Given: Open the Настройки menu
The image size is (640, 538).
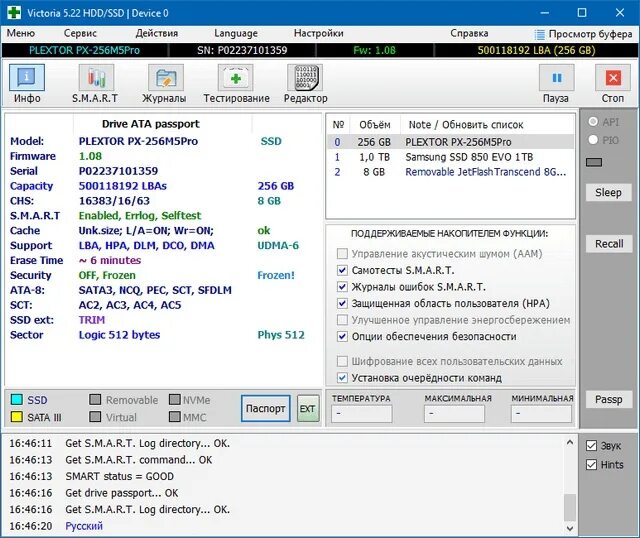Looking at the screenshot, I should point(318,33).
